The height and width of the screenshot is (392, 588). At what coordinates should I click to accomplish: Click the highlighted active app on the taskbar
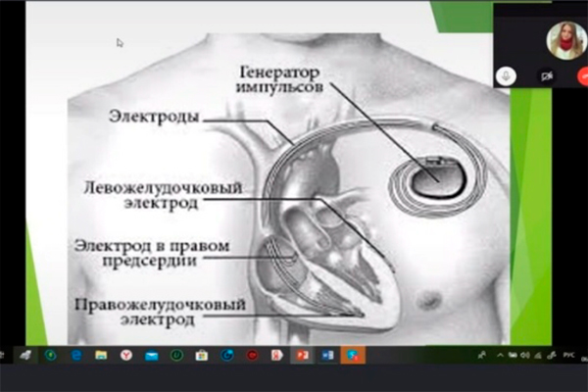coord(352,354)
